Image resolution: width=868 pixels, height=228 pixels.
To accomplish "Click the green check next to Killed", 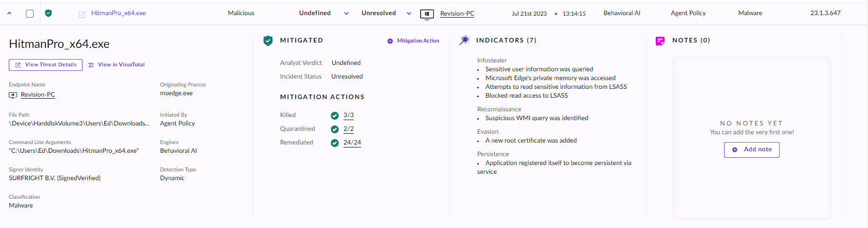I will [x=335, y=116].
